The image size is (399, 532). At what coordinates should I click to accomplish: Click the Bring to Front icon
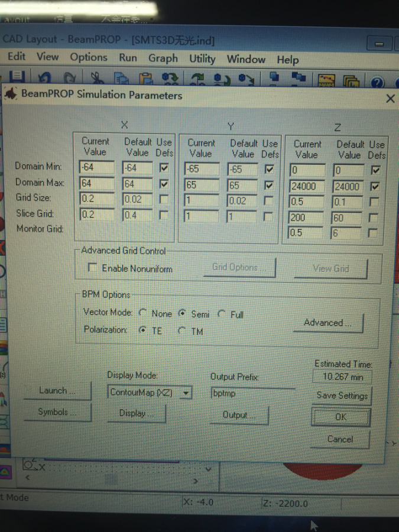click(274, 77)
